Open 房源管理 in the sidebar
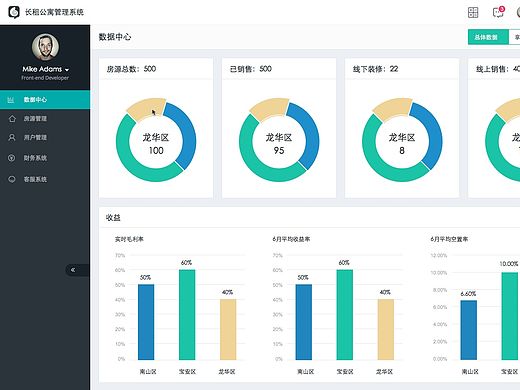520x390 pixels. (x=45, y=118)
